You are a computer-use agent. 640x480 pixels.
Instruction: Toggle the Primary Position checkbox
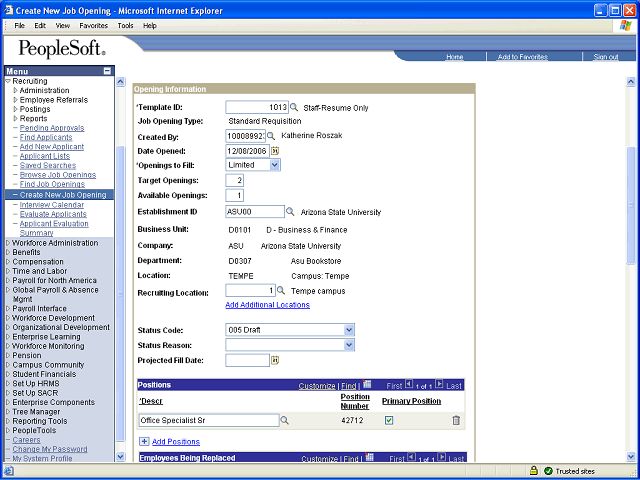coord(389,420)
